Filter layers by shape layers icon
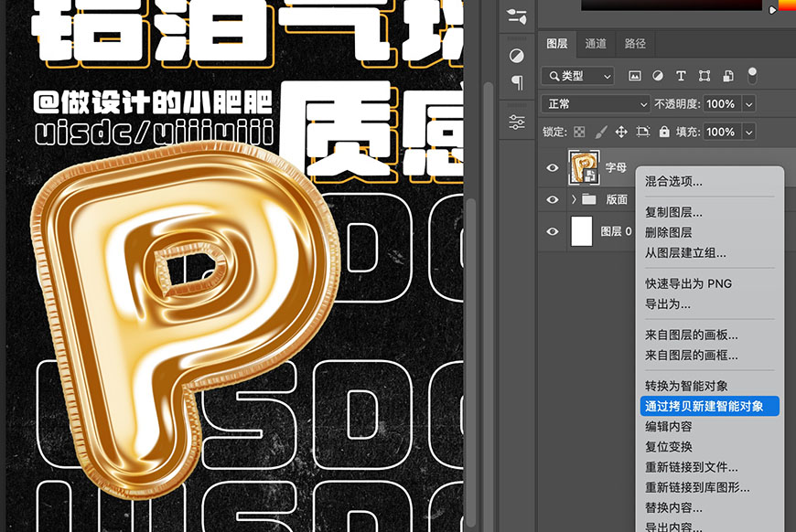This screenshot has width=796, height=532. 705,76
